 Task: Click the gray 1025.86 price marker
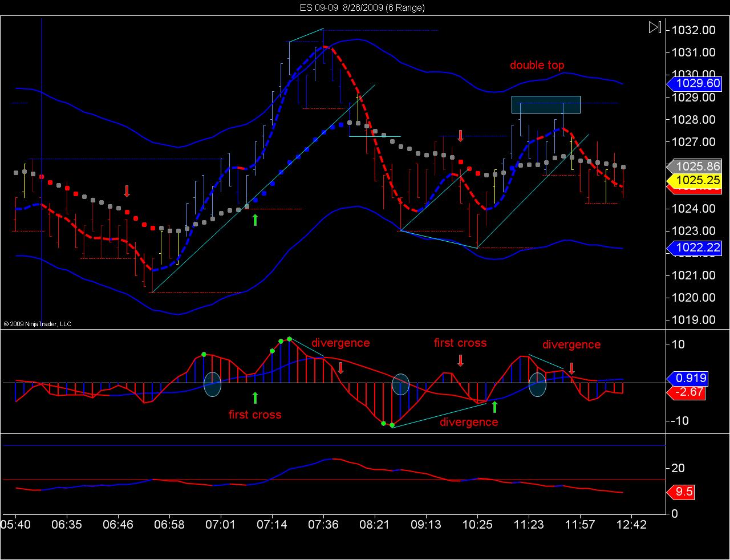[693, 167]
